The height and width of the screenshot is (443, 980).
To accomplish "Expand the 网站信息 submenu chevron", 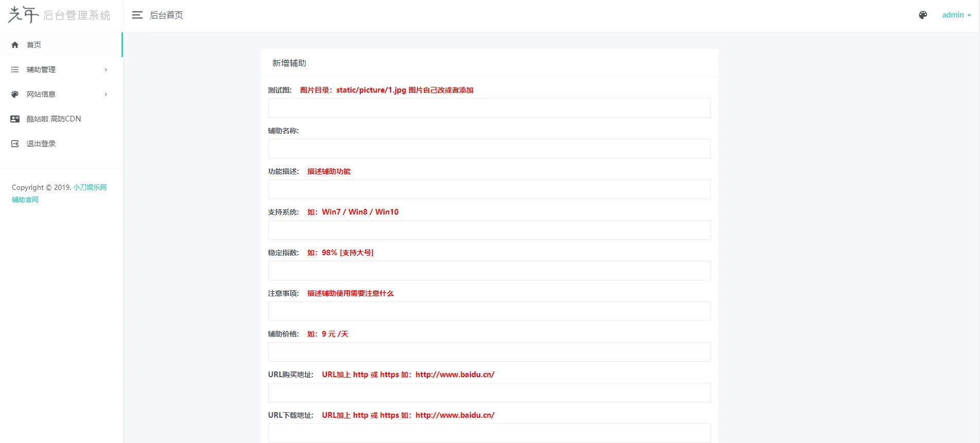I will tap(106, 94).
